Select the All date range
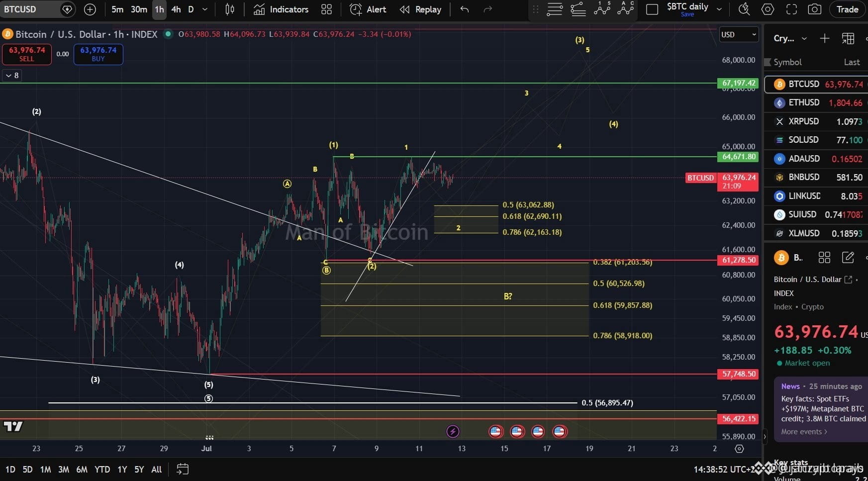The image size is (868, 481). (156, 469)
